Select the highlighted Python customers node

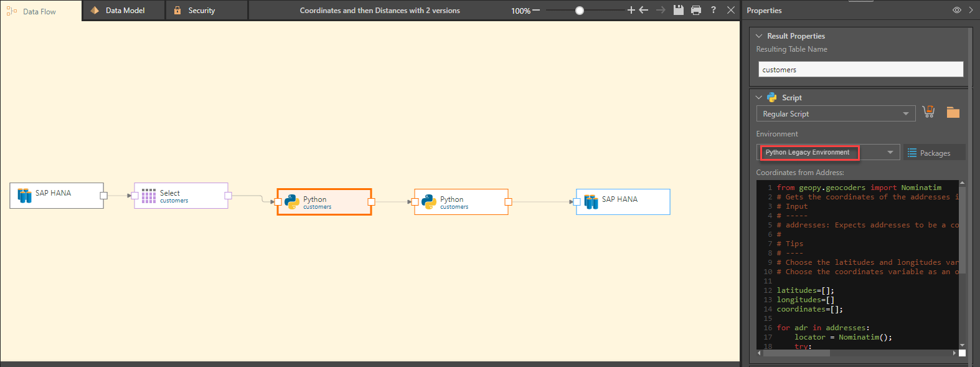pyautogui.click(x=324, y=202)
